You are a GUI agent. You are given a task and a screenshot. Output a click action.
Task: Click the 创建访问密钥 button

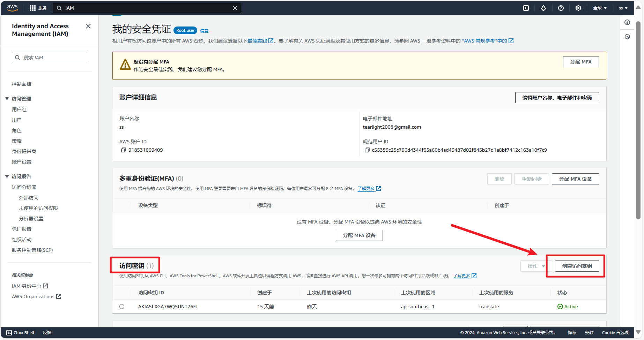coord(577,266)
